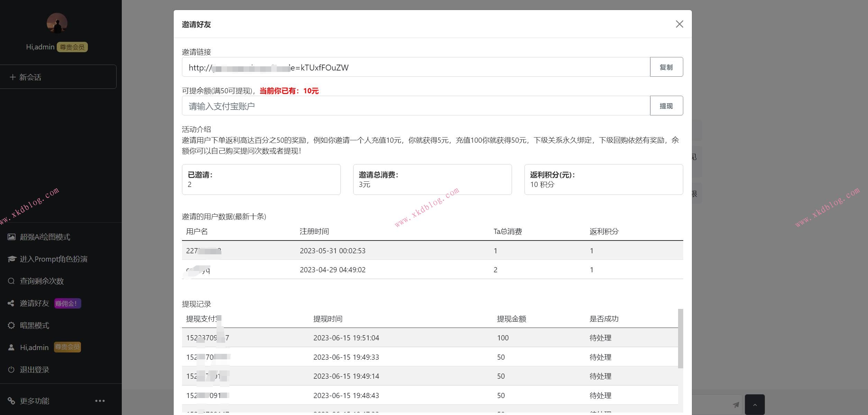
Task: Select the 返利积分(元) stats card
Action: coord(604,179)
